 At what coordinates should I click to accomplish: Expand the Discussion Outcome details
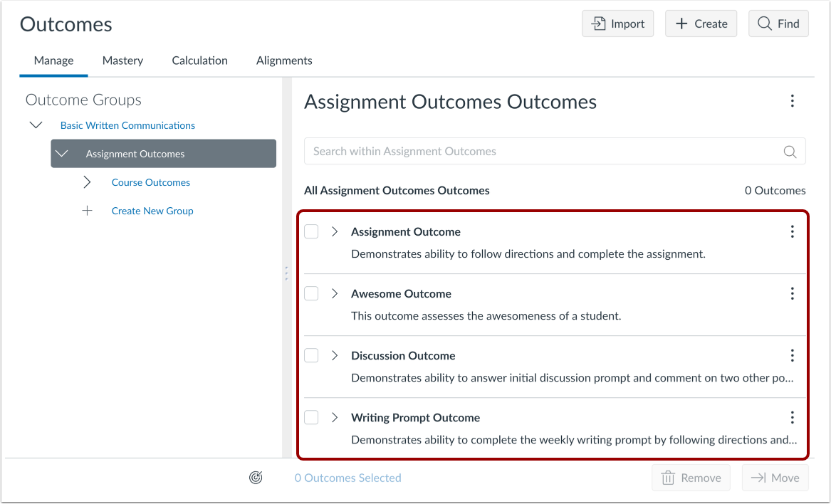tap(335, 355)
